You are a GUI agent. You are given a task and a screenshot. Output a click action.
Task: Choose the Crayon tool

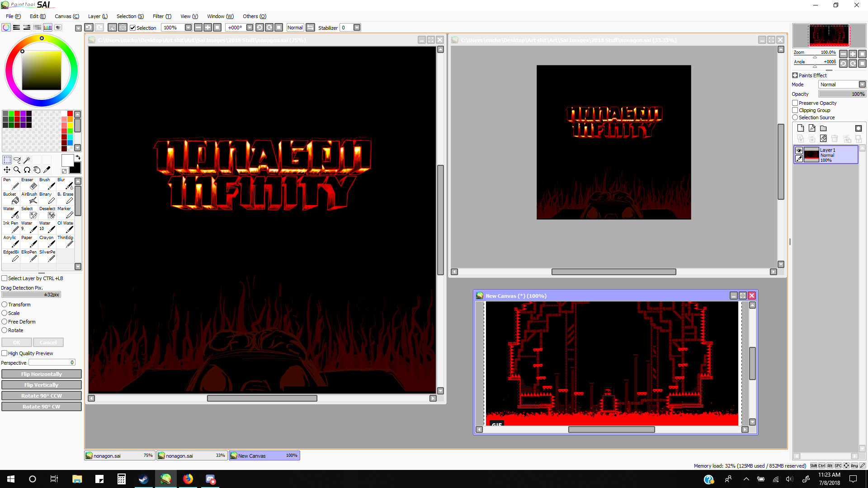(47, 241)
